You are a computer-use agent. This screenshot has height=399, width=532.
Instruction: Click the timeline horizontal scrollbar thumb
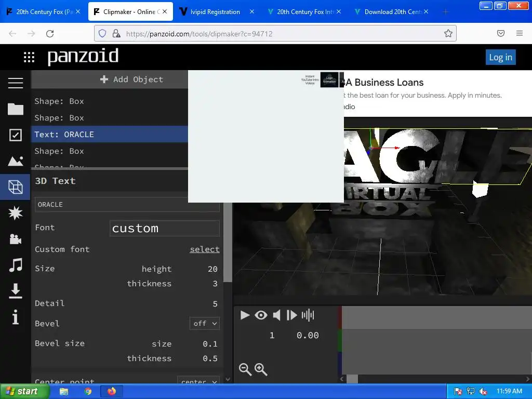[352, 379]
